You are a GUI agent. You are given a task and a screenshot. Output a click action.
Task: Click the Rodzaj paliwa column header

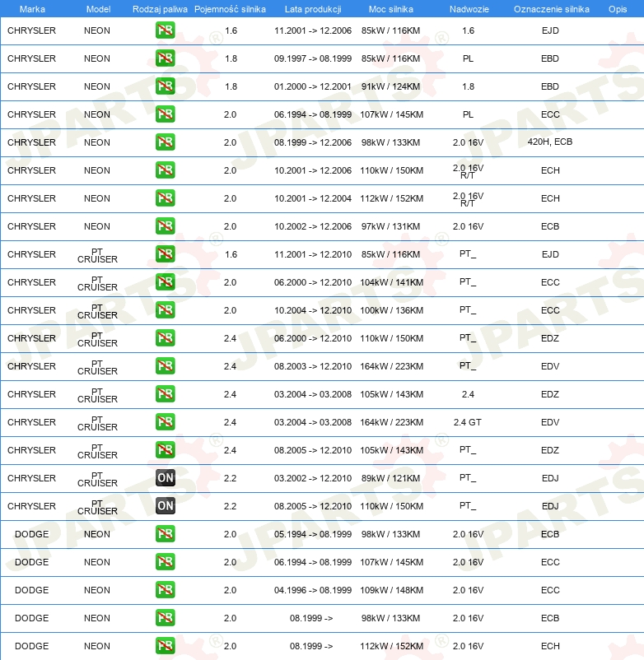160,9
